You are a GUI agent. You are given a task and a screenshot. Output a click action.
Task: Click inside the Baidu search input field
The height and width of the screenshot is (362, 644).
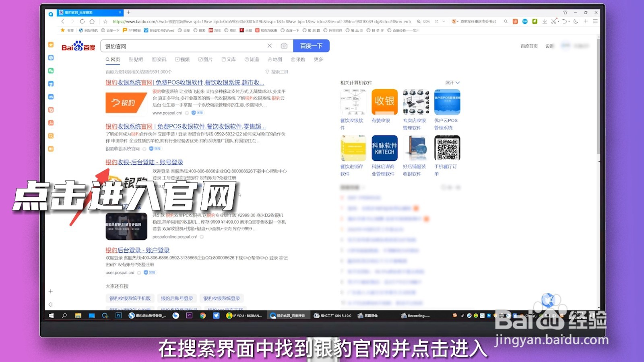pos(181,46)
